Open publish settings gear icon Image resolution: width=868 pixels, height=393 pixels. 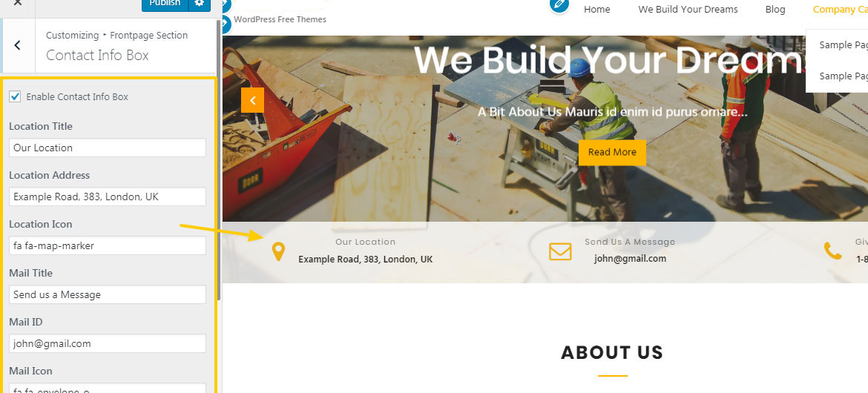point(200,4)
